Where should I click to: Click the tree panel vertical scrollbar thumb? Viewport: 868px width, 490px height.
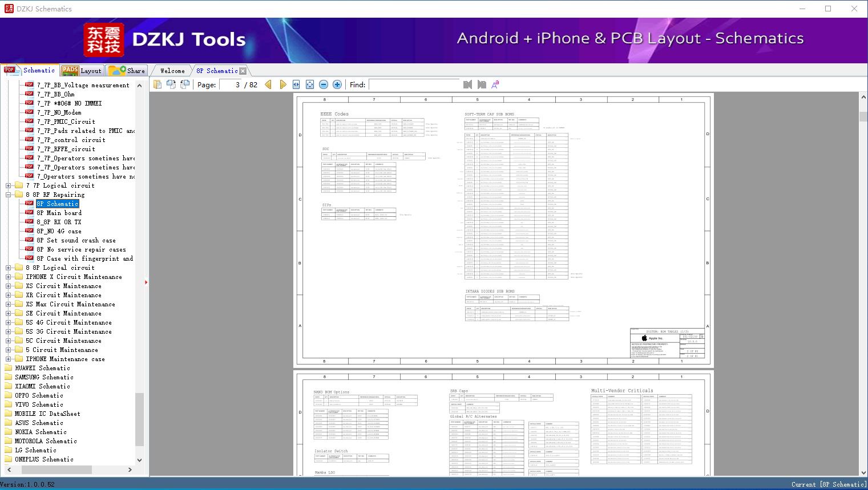click(x=139, y=419)
